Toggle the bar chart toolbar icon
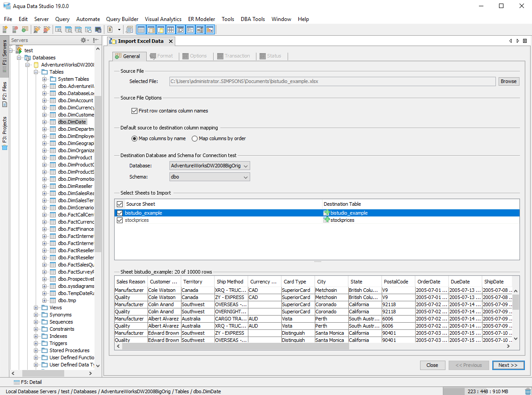Screen dimensions: 532x395 point(210,30)
